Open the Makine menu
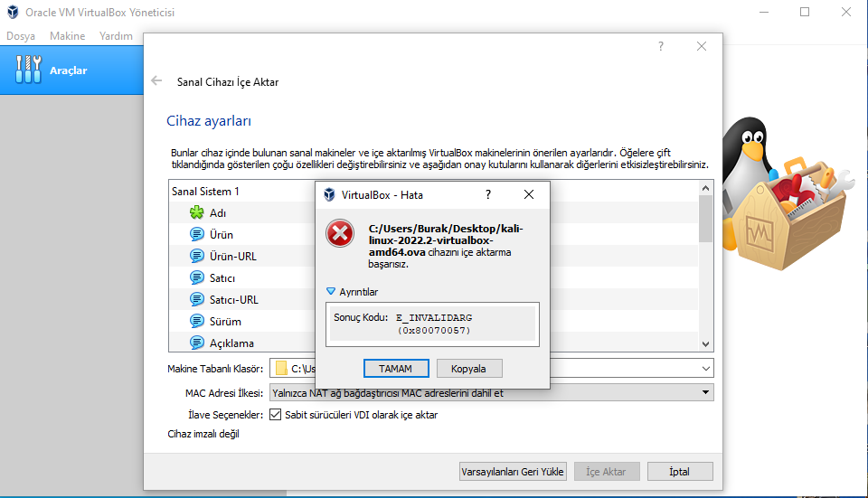 (68, 36)
